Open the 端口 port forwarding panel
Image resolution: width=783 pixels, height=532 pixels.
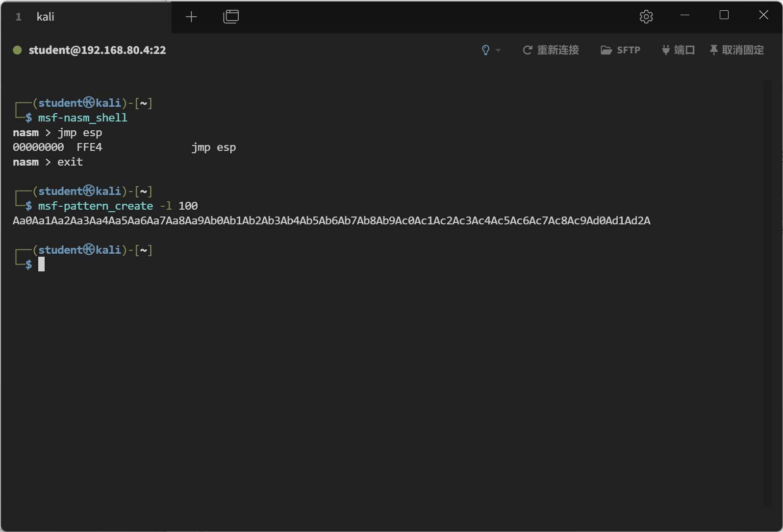679,50
